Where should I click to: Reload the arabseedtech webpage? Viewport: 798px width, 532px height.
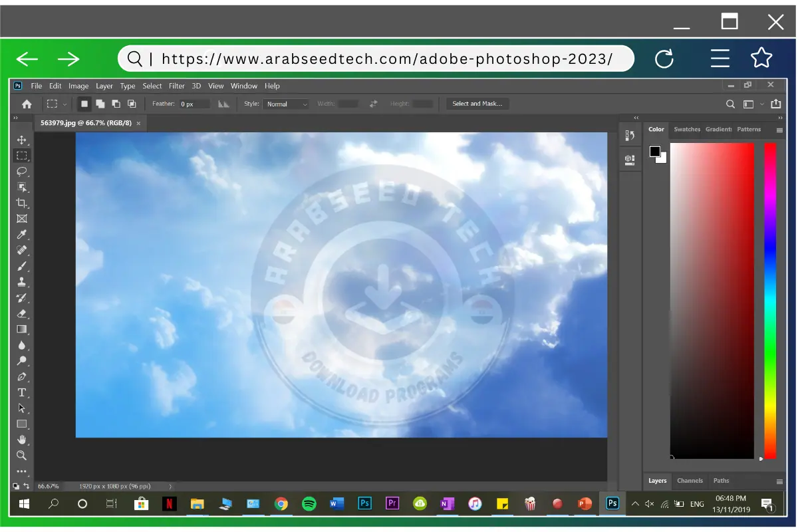pos(664,59)
